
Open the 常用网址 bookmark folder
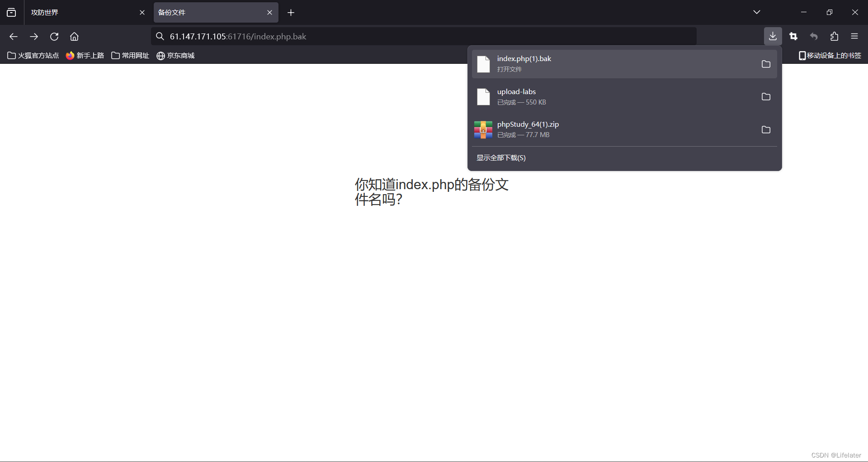(x=130, y=55)
